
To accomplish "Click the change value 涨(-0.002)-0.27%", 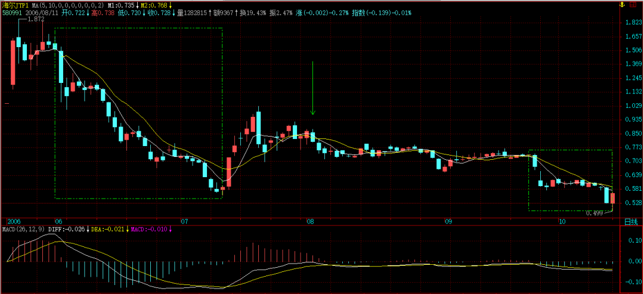I will [322, 13].
